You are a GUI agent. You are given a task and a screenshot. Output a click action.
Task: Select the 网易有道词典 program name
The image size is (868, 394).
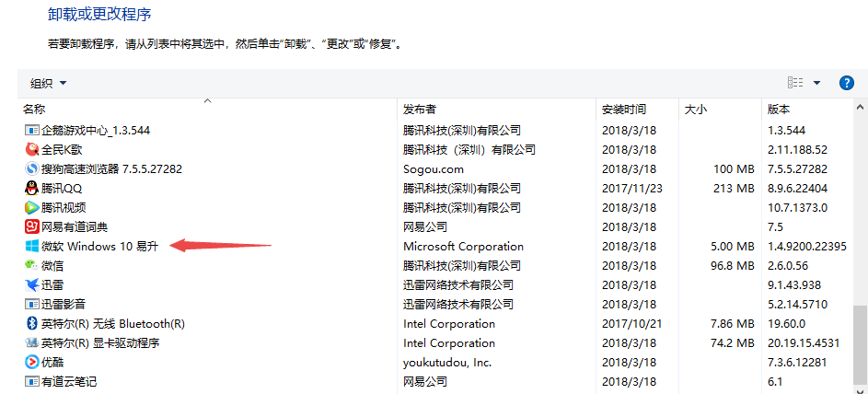[75, 226]
